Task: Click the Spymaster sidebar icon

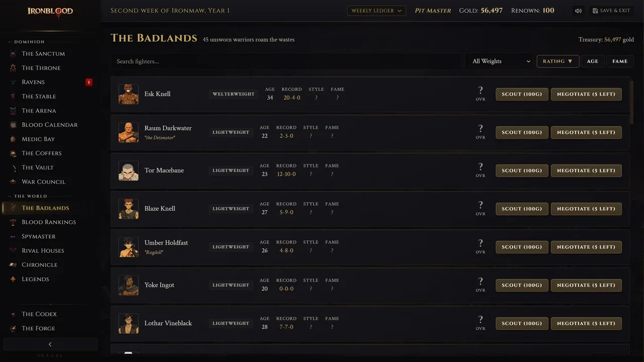Action: tap(13, 236)
